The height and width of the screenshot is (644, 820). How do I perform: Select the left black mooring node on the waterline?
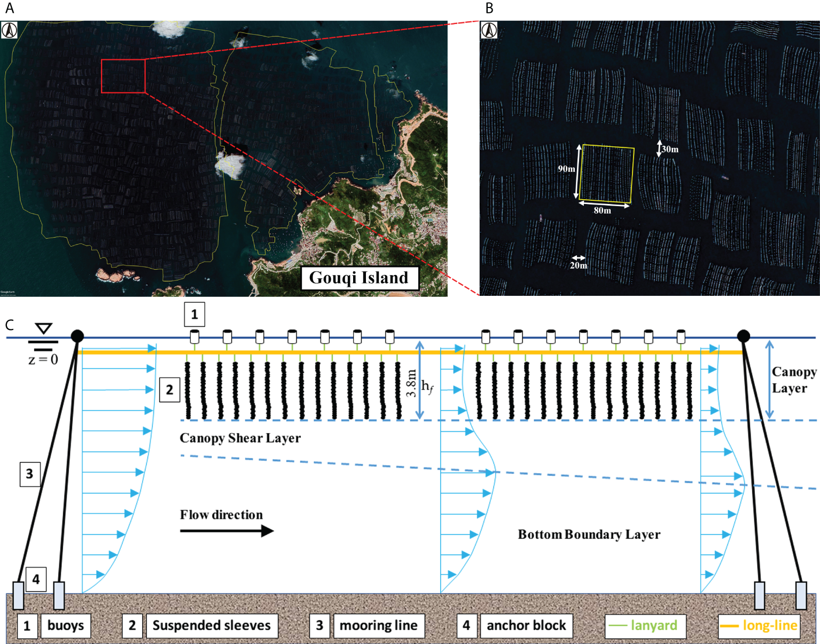coord(77,336)
